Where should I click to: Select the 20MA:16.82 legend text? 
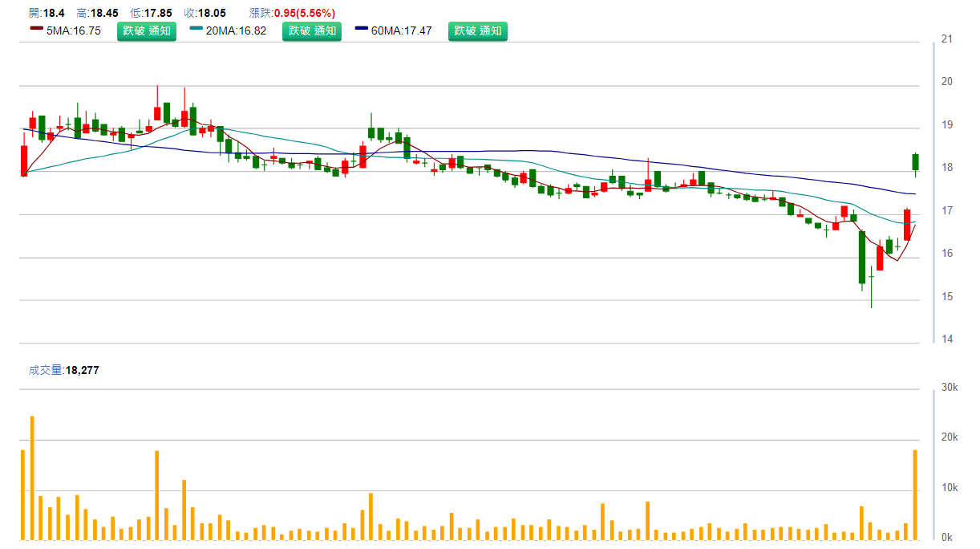[236, 31]
